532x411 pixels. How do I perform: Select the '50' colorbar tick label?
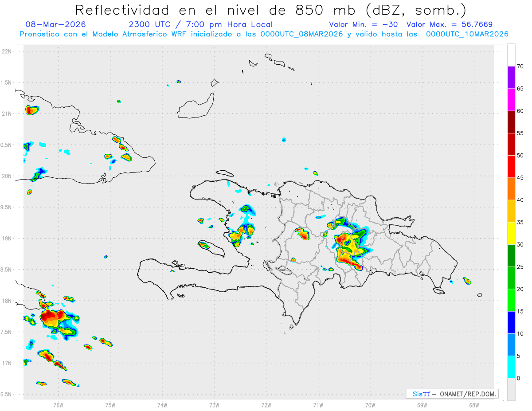[520, 156]
